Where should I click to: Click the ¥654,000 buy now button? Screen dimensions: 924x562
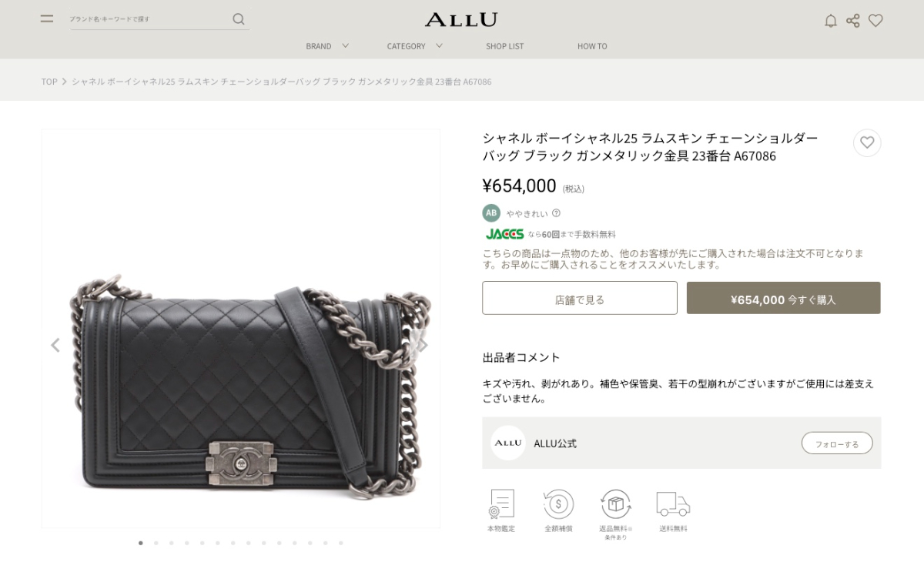(783, 298)
